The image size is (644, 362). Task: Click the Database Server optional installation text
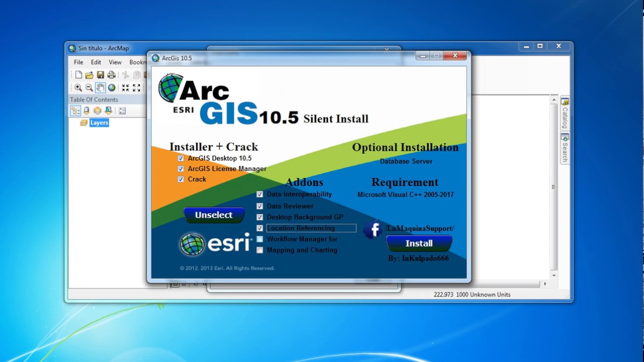click(406, 161)
